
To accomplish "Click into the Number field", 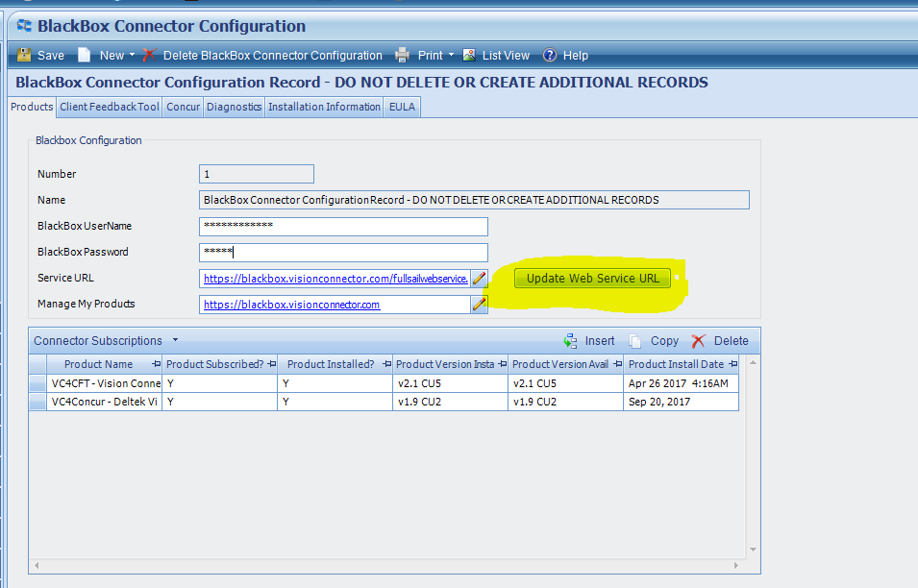I will (257, 174).
